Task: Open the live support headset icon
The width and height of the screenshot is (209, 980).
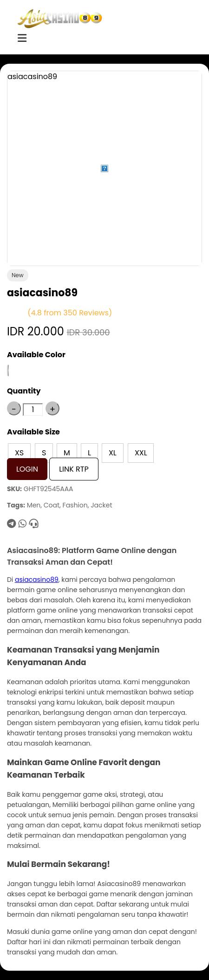Action: (33, 524)
